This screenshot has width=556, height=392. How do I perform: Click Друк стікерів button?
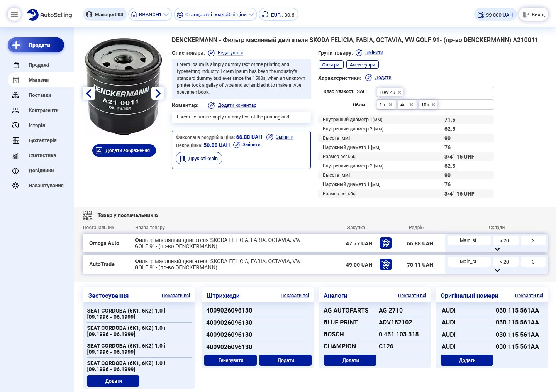tap(199, 158)
